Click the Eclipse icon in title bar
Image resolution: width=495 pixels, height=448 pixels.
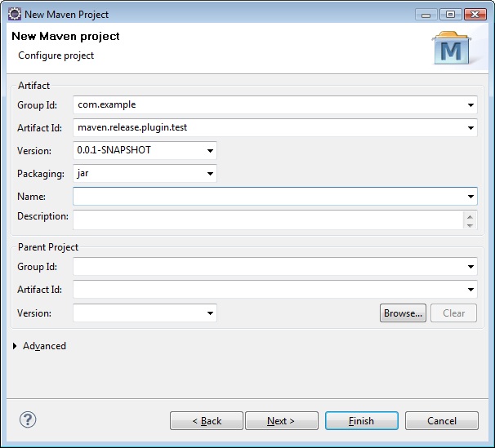15,14
